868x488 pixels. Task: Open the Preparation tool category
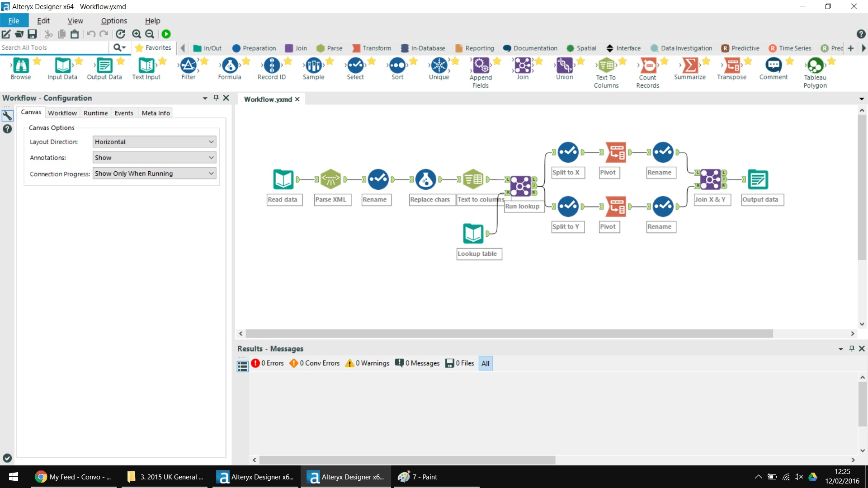coord(254,48)
